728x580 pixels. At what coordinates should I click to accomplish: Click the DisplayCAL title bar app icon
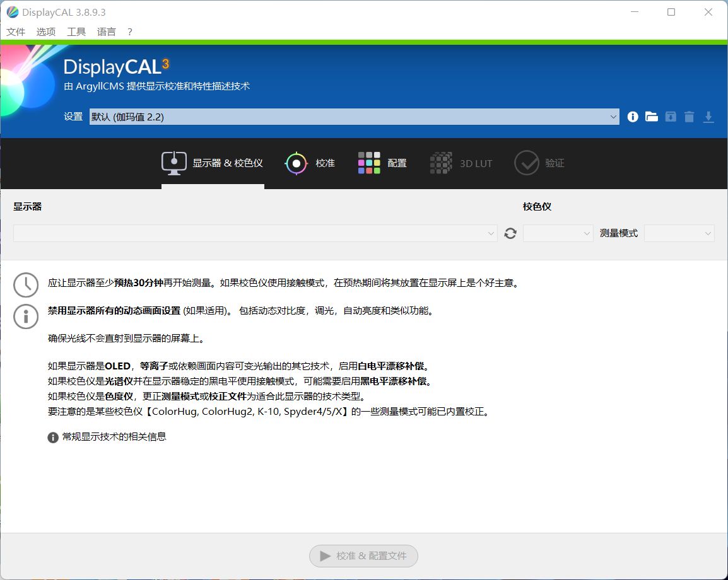point(13,12)
